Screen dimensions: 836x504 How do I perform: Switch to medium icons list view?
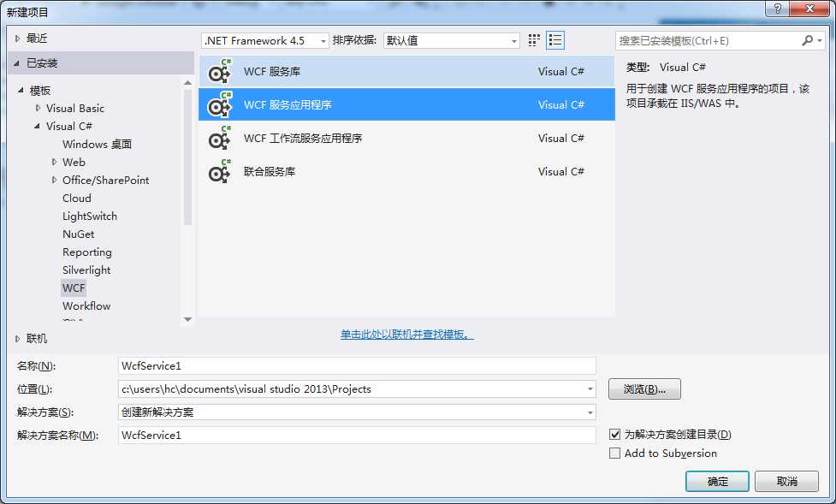[x=555, y=40]
